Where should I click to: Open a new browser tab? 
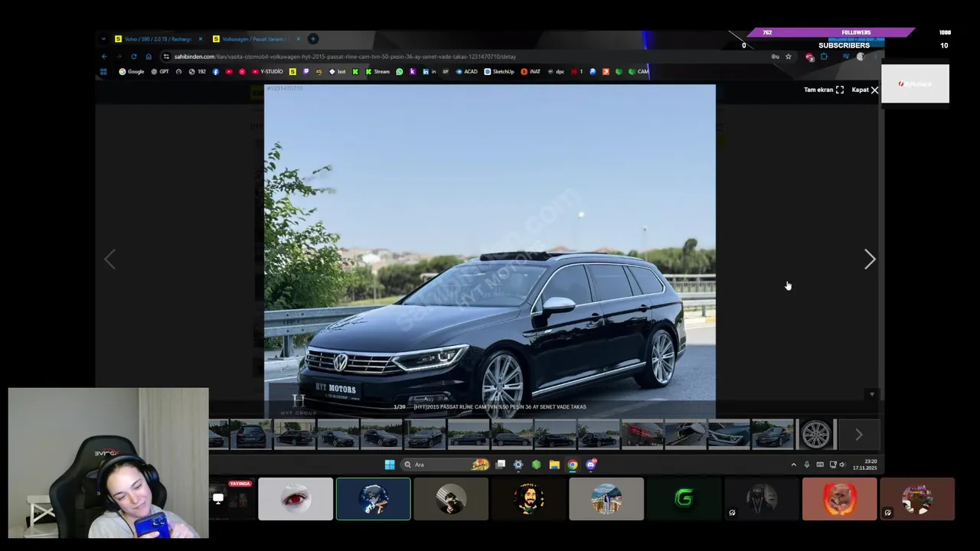(x=312, y=39)
